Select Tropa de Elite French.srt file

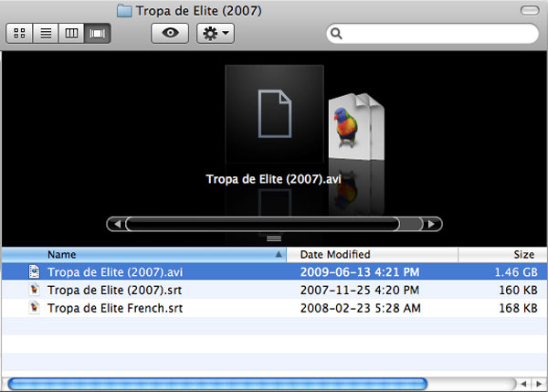click(274, 308)
